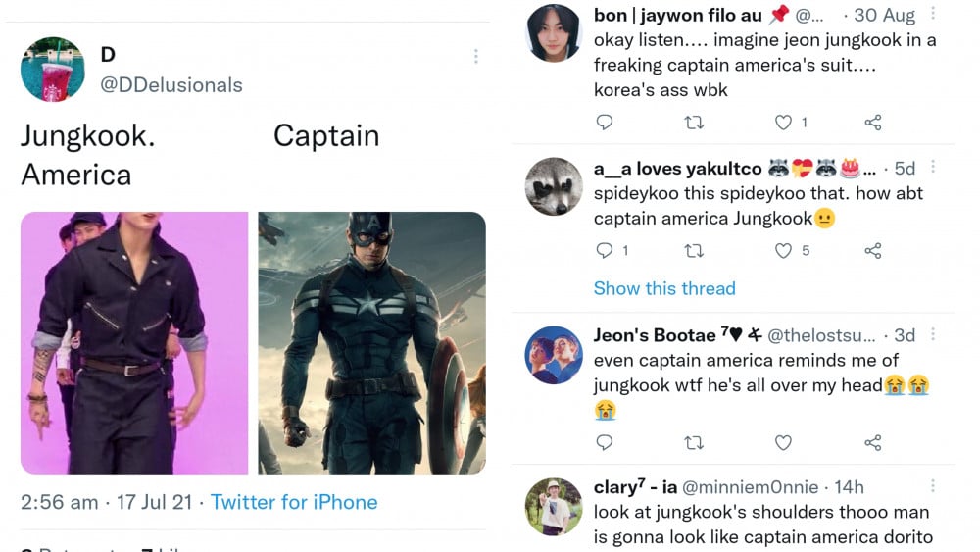Reply to Jeon's Bootae tweet
Viewport: 980px width, 552px height.
point(605,443)
